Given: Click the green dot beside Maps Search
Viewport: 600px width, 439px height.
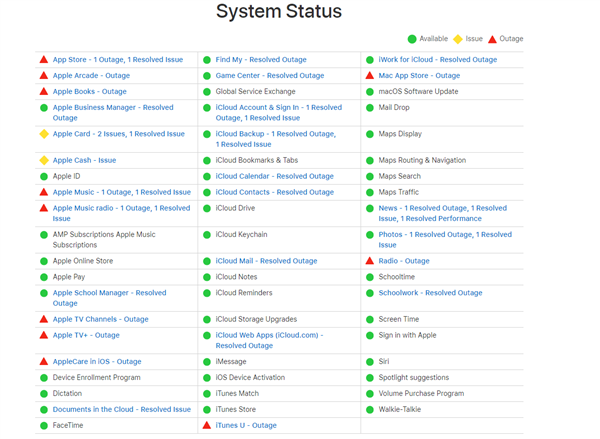Looking at the screenshot, I should click(370, 177).
